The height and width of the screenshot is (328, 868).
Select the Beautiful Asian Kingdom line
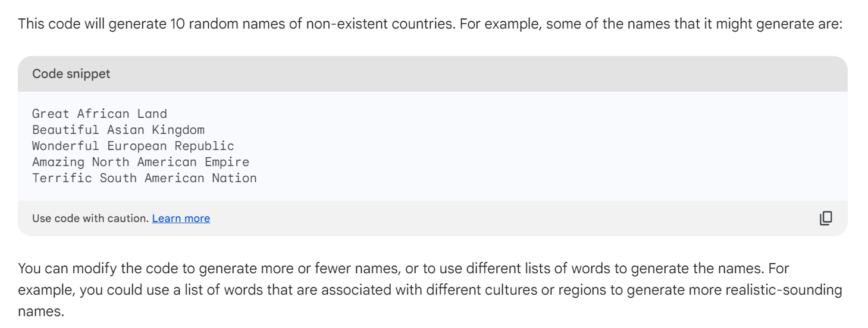pos(118,130)
